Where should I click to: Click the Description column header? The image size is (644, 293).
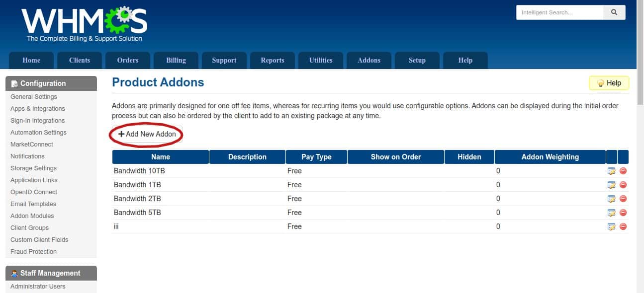tap(248, 157)
